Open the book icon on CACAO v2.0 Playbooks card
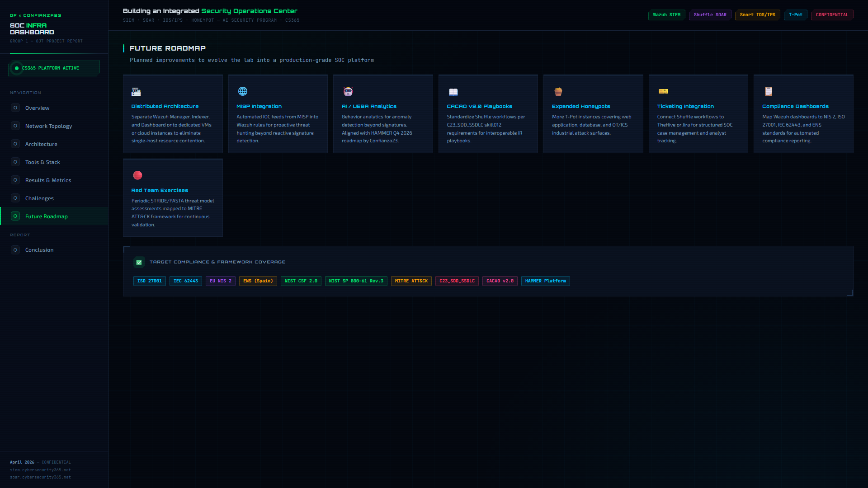The height and width of the screenshot is (488, 868). 453,91
